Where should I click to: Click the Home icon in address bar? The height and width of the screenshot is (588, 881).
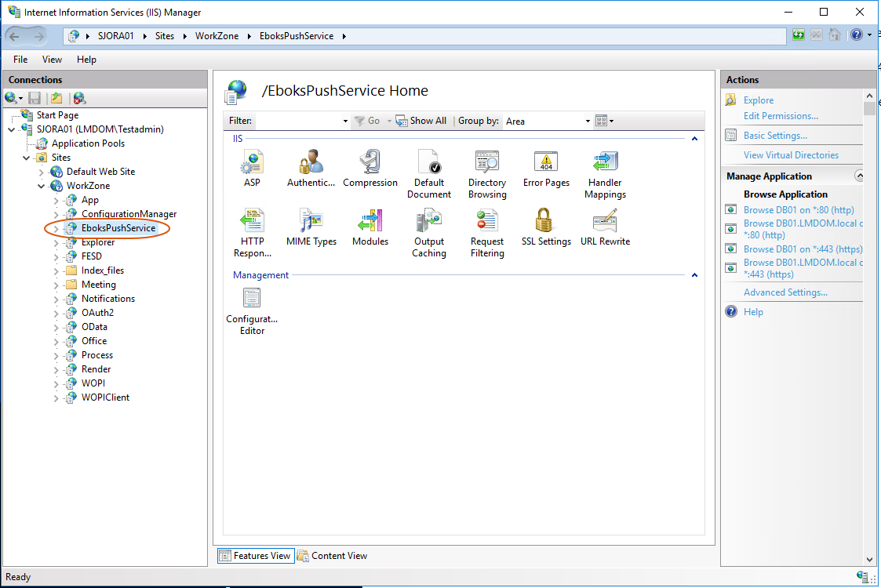tap(835, 34)
